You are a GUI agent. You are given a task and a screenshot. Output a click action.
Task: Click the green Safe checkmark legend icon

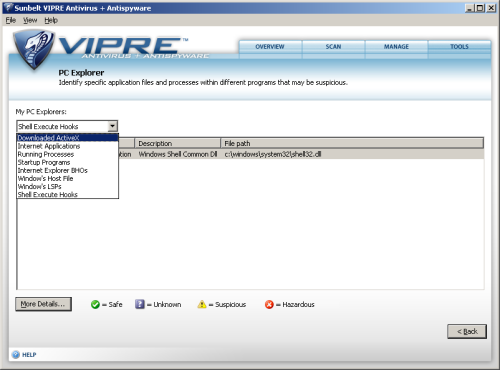(95, 304)
